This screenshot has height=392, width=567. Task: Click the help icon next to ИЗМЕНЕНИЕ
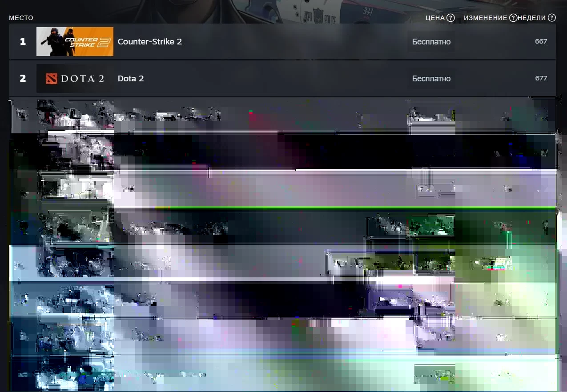pos(513,18)
